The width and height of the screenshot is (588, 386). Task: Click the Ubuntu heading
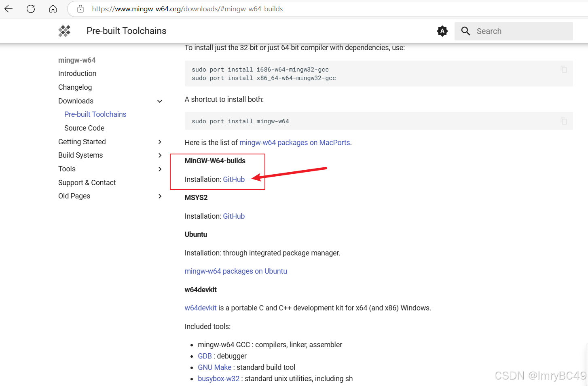point(196,234)
